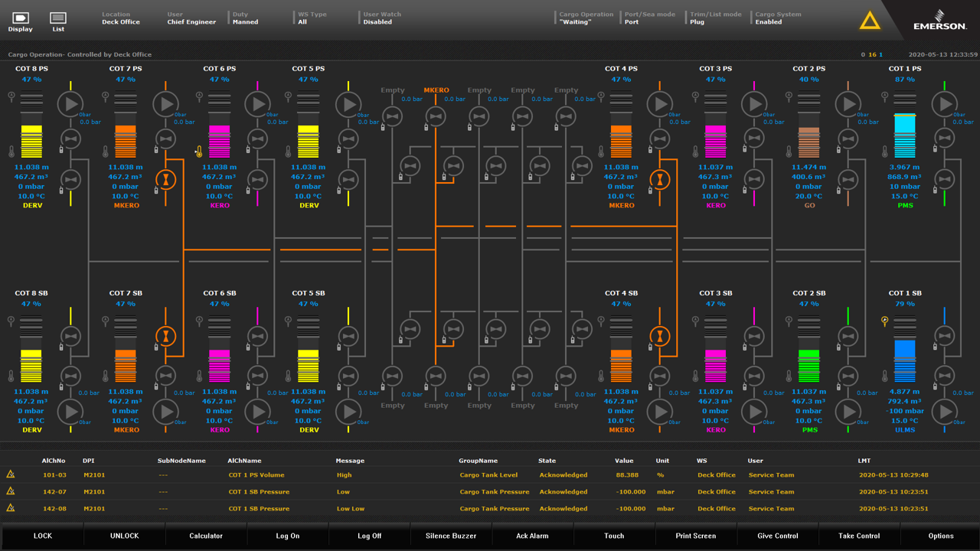Click the yellow pressure gauge icon on COT 1 SB
This screenshot has height=551, width=980.
(x=885, y=321)
